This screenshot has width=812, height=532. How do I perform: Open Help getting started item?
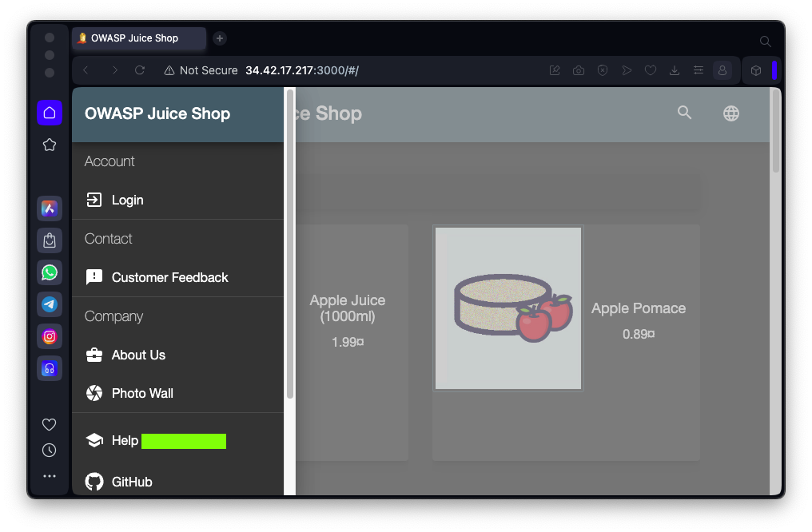177,440
